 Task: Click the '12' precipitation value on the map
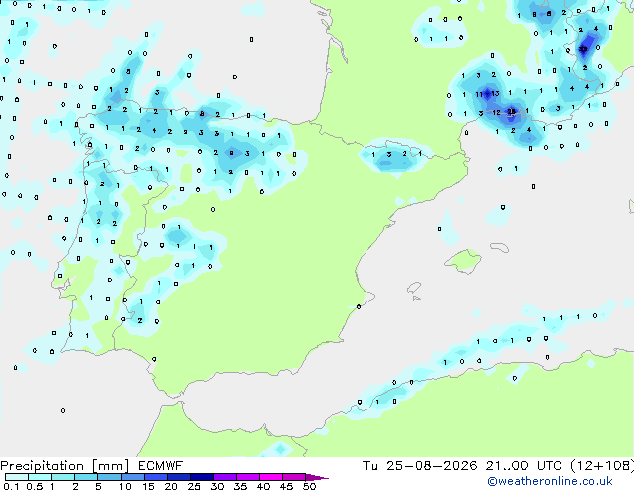(497, 113)
